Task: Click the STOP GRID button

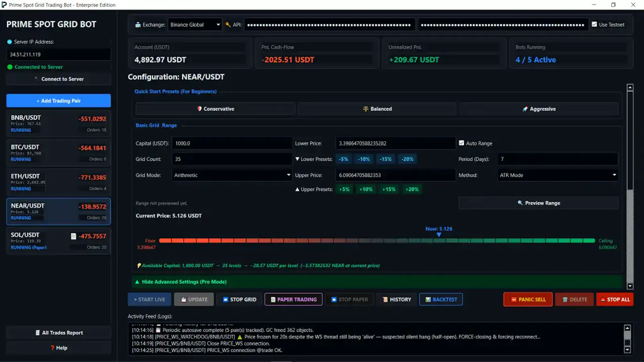Action: [x=239, y=299]
